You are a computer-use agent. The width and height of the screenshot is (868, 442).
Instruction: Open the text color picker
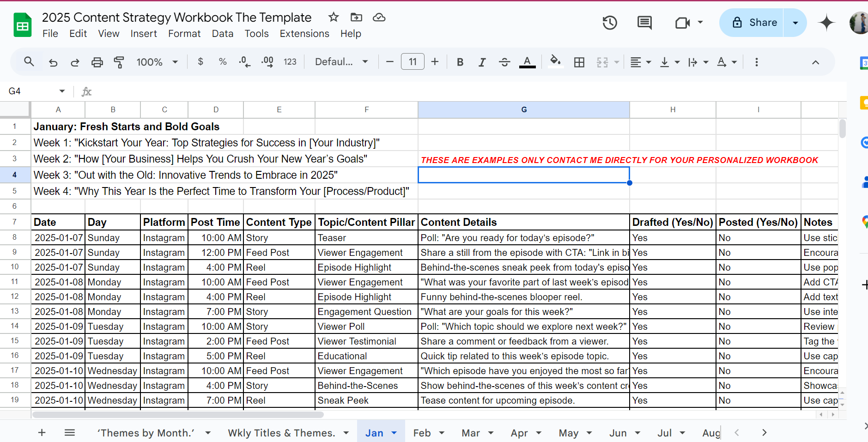(x=527, y=61)
